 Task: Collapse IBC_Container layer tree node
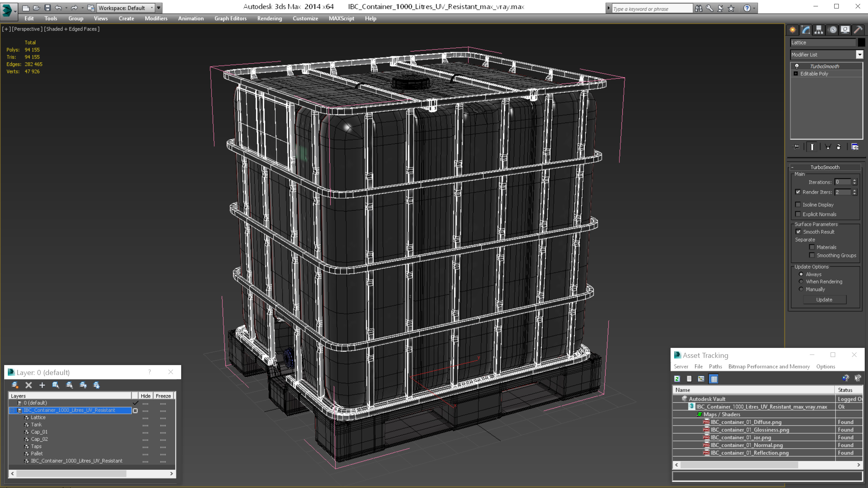tap(12, 410)
